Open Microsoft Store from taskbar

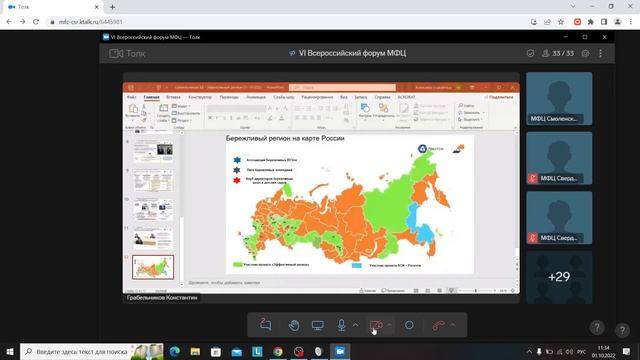pos(216,351)
